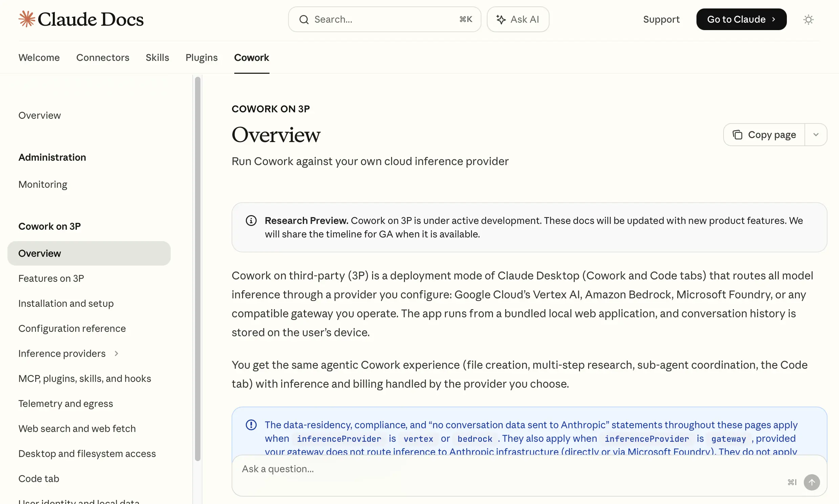
Task: Click the bedrock code term
Action: tap(475, 439)
